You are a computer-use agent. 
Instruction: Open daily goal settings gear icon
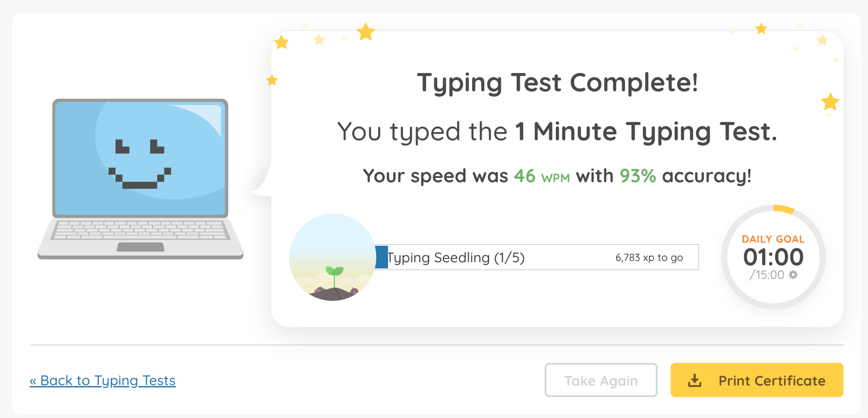coord(793,275)
